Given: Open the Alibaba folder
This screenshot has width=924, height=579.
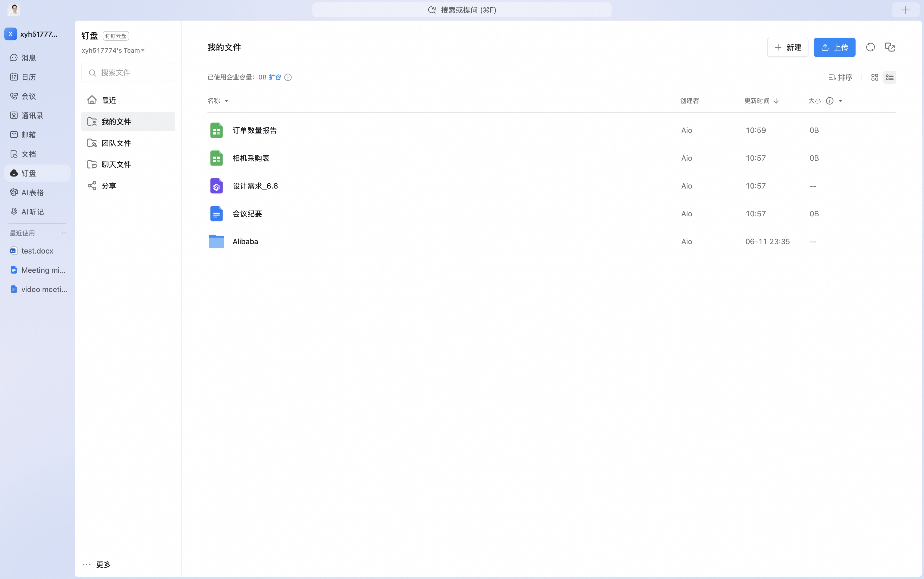Looking at the screenshot, I should point(245,242).
